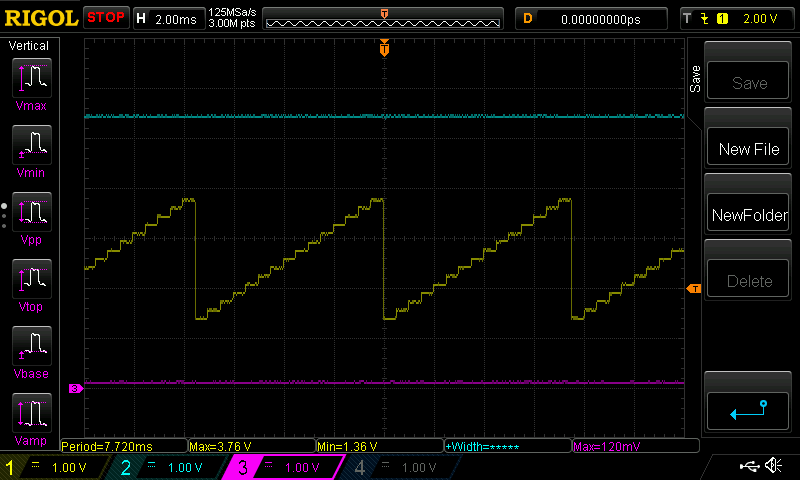
Task: Open the Vertical measurement menu header
Action: [x=31, y=46]
